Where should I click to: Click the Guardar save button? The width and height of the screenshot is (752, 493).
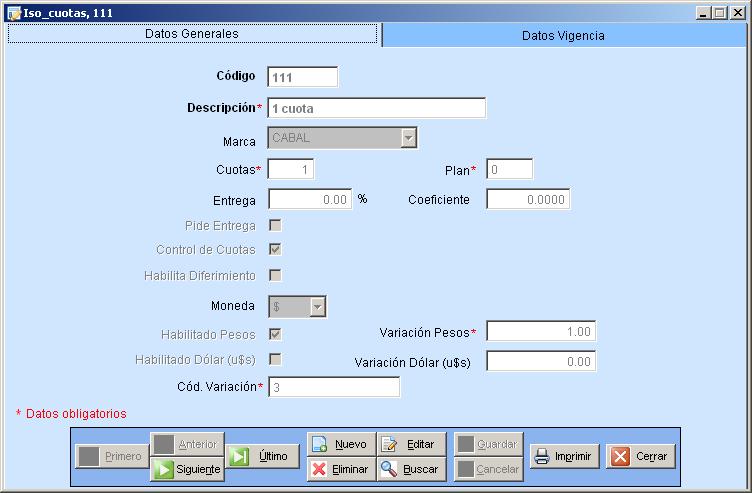point(487,444)
